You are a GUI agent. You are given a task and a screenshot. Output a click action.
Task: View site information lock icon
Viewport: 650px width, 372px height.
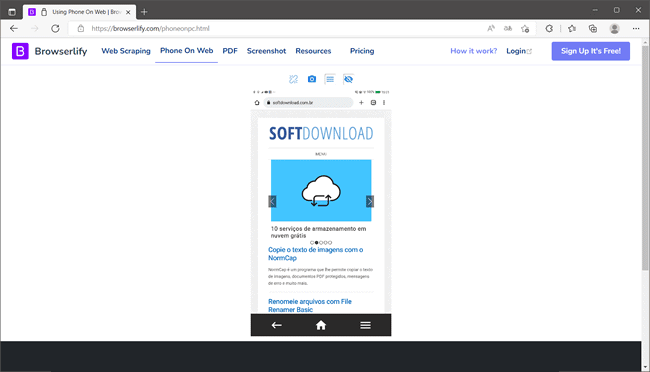pos(81,29)
